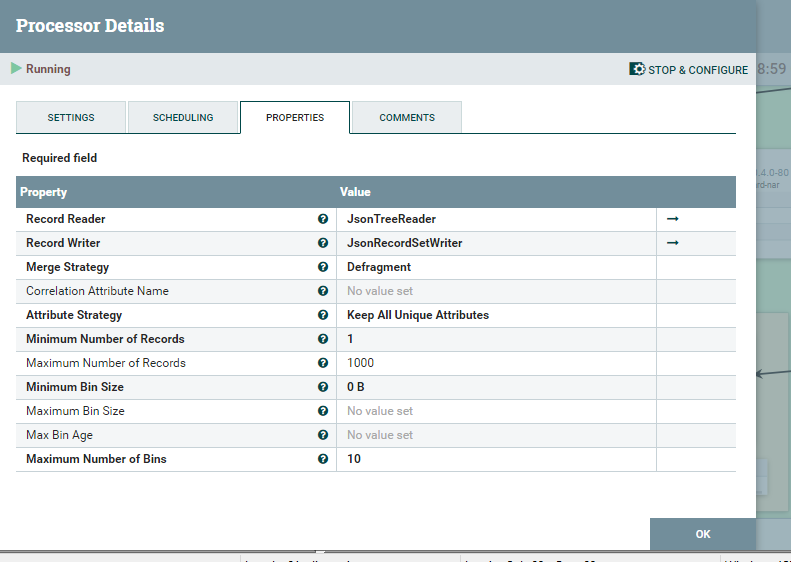Open the Scheduling tab

[x=183, y=118]
